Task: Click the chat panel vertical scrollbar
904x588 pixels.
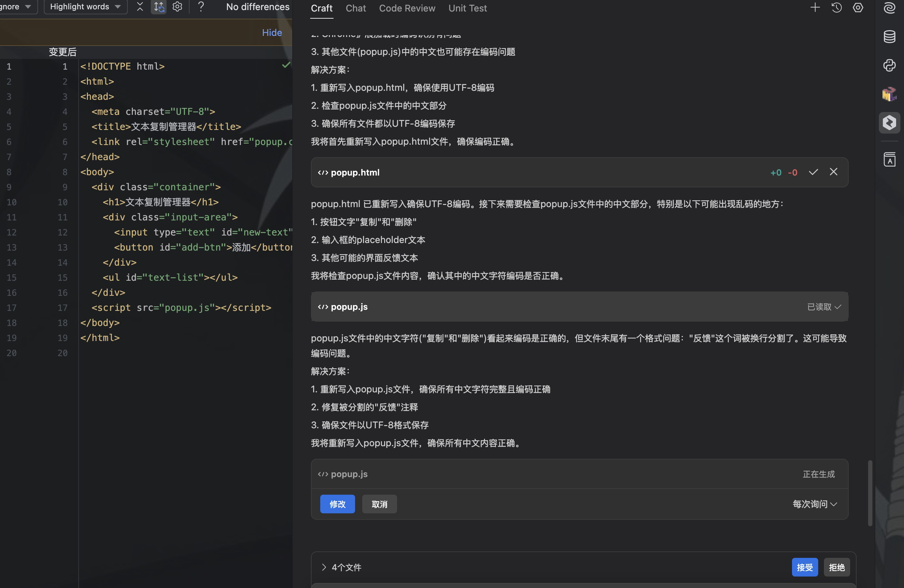Action: coord(870,493)
